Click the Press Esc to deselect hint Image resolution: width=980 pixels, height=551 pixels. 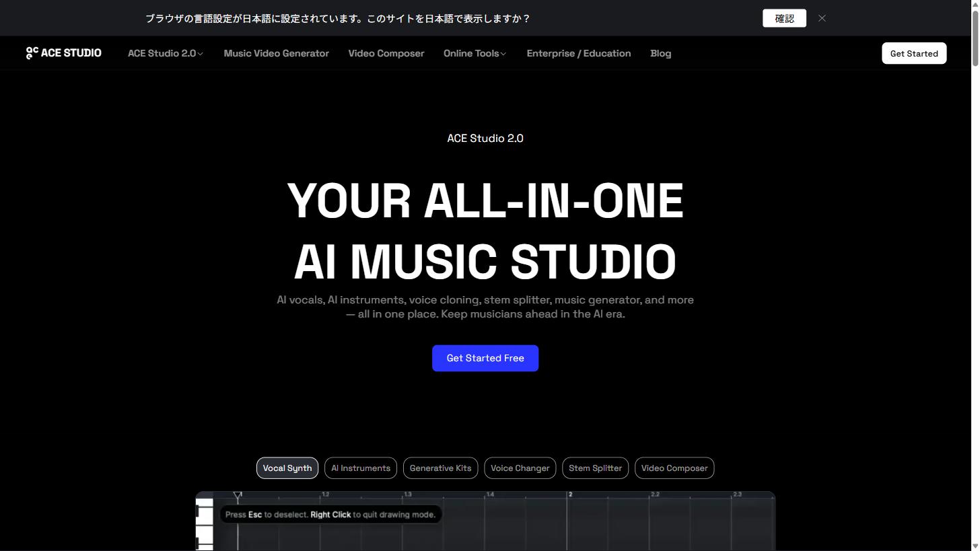[x=330, y=515]
